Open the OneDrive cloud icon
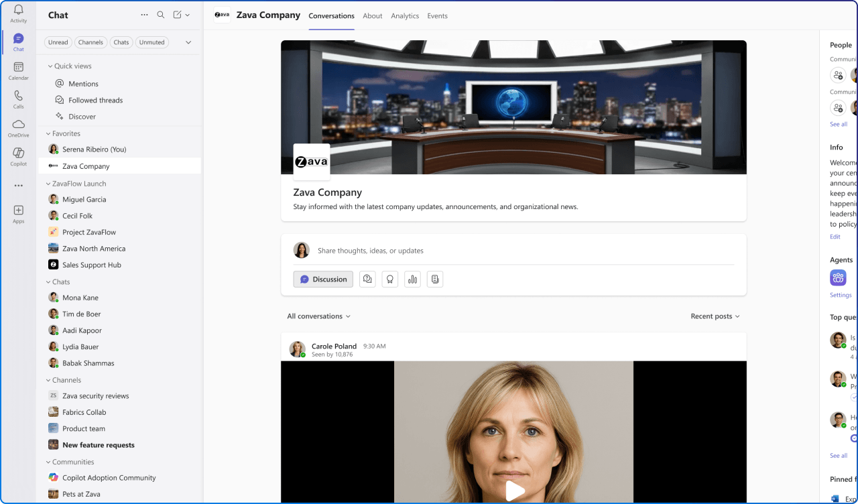 point(18,127)
